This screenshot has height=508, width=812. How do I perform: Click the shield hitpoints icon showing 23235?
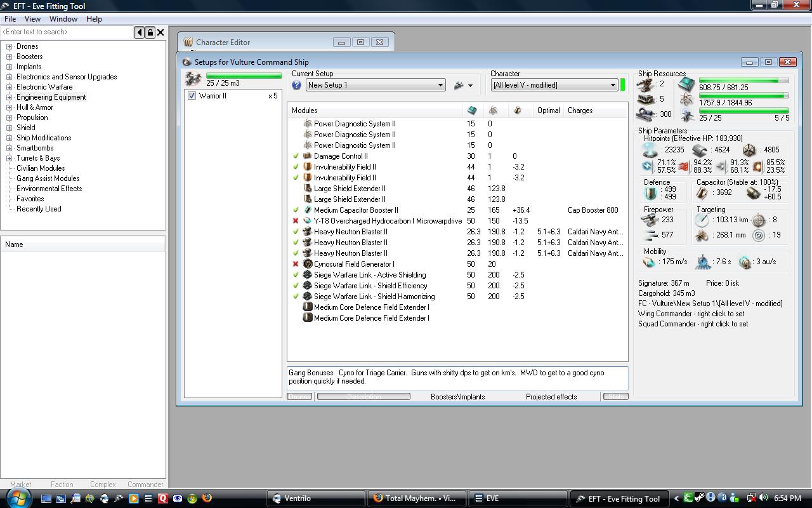[x=650, y=150]
